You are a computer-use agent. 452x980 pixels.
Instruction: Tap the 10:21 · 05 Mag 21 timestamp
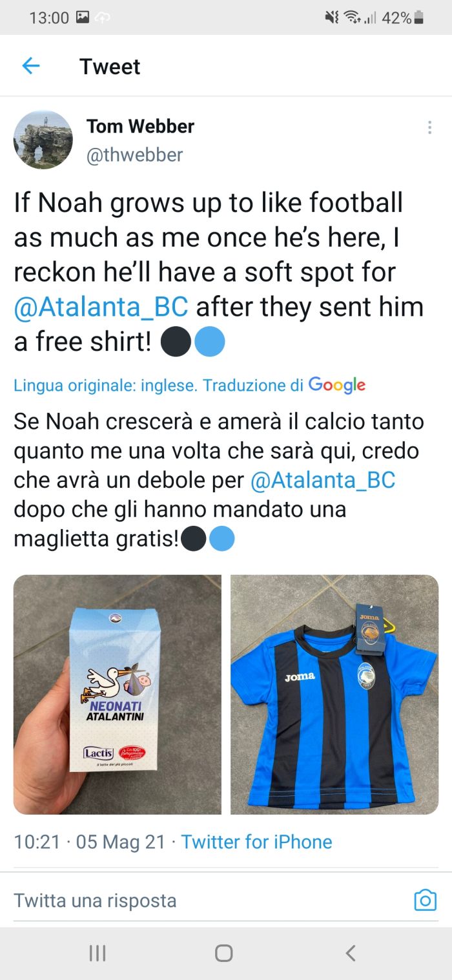click(x=90, y=842)
